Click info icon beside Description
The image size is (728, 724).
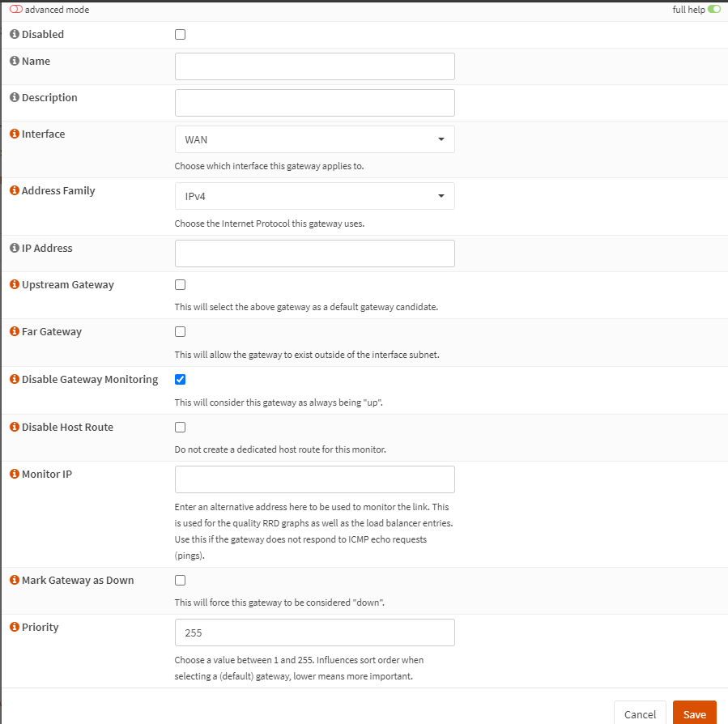15,97
